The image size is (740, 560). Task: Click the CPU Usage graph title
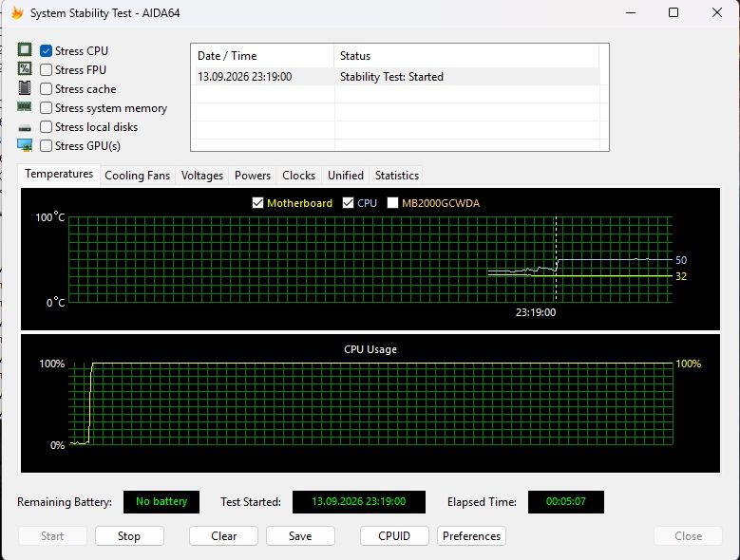tap(370, 349)
